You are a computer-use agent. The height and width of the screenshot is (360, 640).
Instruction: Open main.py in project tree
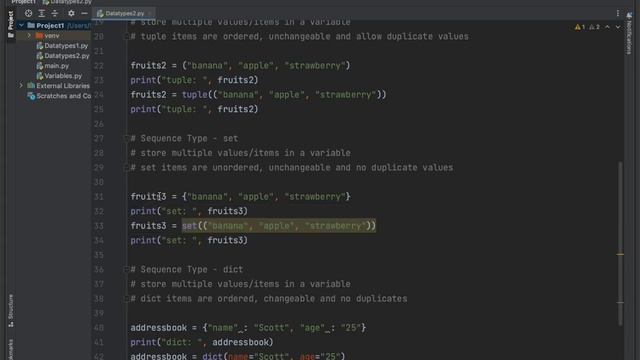tap(57, 66)
